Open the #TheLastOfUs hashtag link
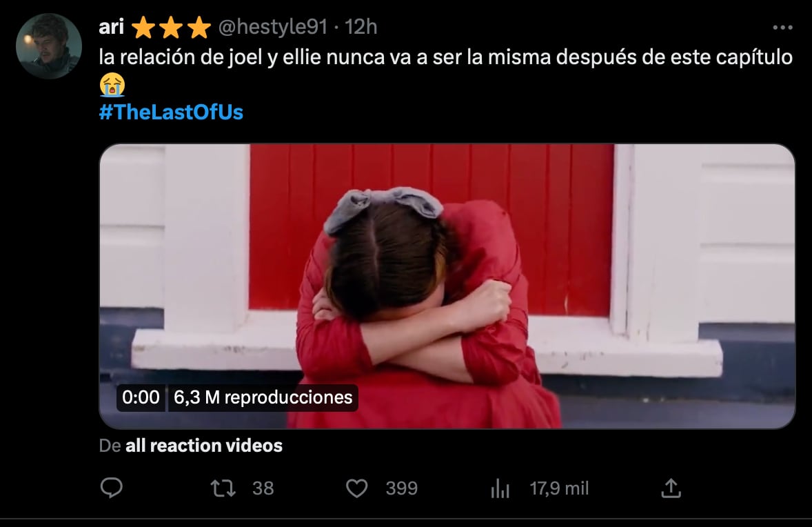Viewport: 812px width, 527px height. [171, 112]
